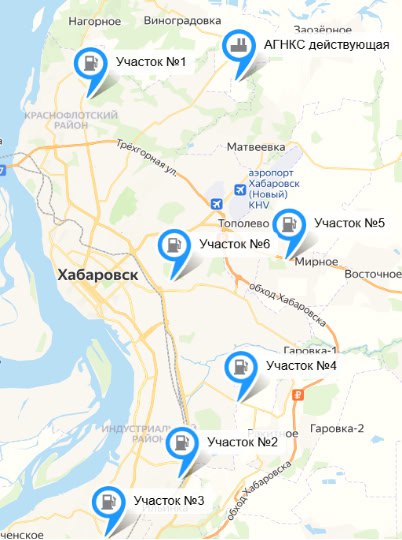Select the Гаровка-2 settlement label
This screenshot has height=540, width=402.
[337, 428]
